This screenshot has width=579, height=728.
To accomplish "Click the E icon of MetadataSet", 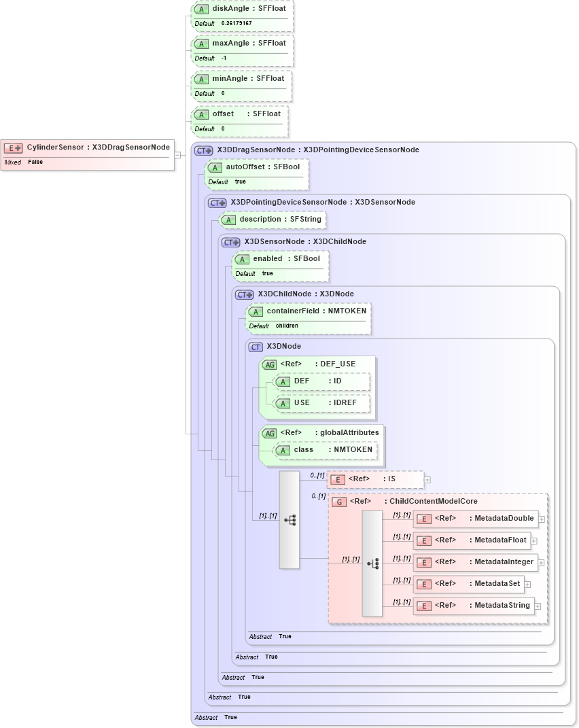I will pyautogui.click(x=424, y=585).
